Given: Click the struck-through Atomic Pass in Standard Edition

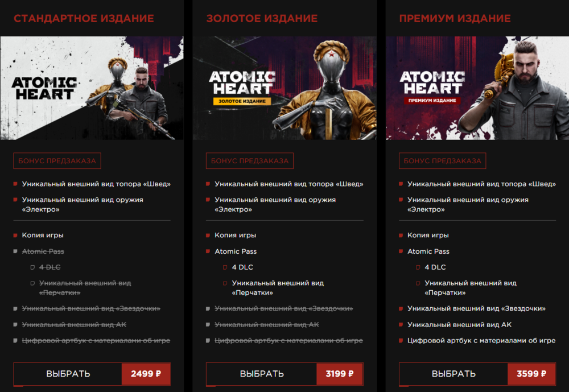Looking at the screenshot, I should 43,251.
